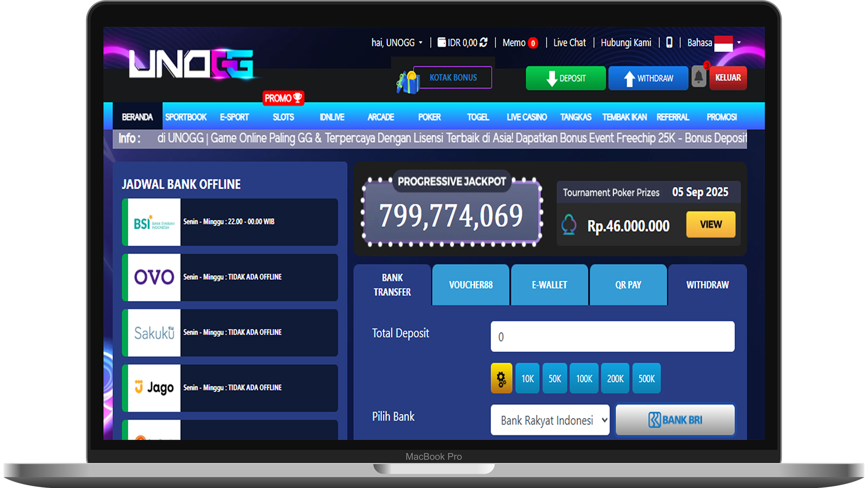Choose the 50K quick amount
This screenshot has width=868, height=488.
coord(555,378)
